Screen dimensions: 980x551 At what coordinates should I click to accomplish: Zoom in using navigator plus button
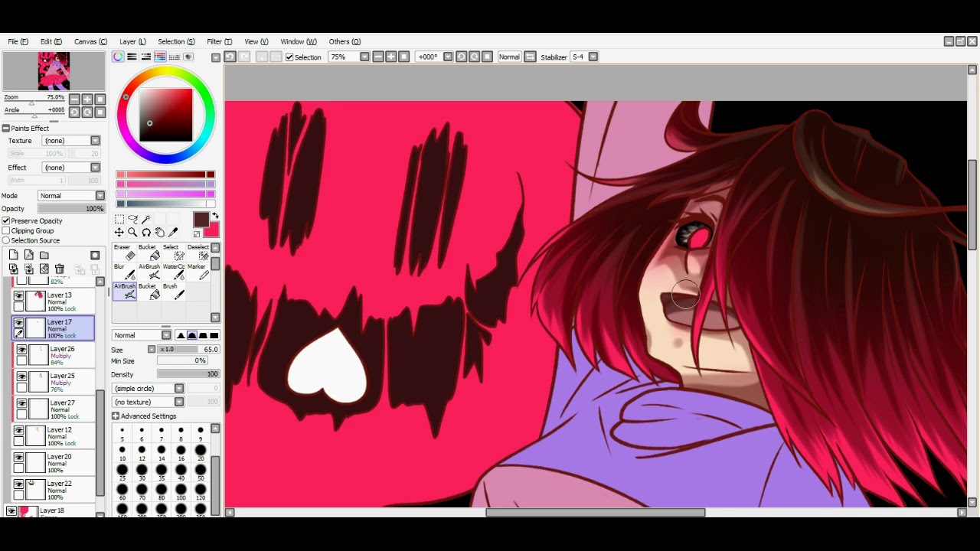point(87,99)
